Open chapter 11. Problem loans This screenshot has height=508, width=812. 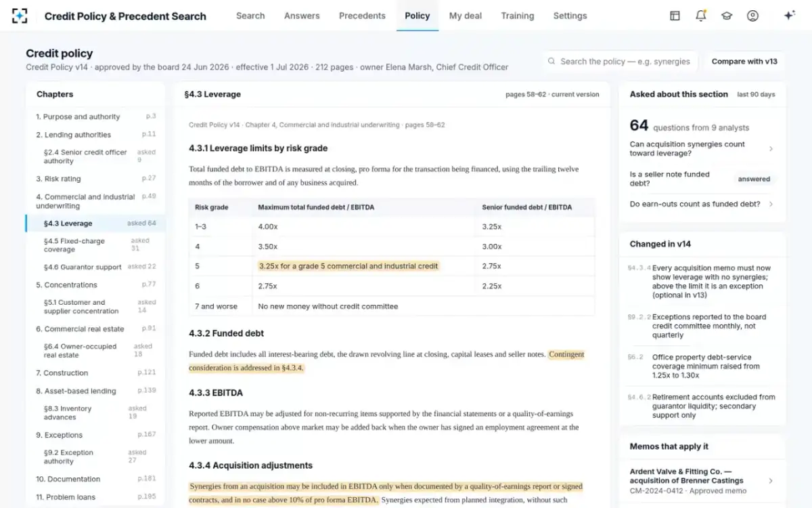(x=95, y=497)
